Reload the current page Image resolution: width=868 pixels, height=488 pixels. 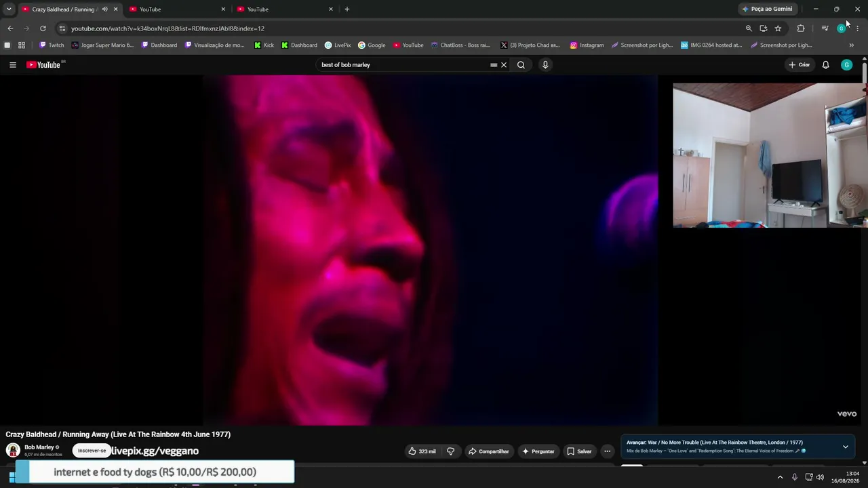[x=43, y=28]
